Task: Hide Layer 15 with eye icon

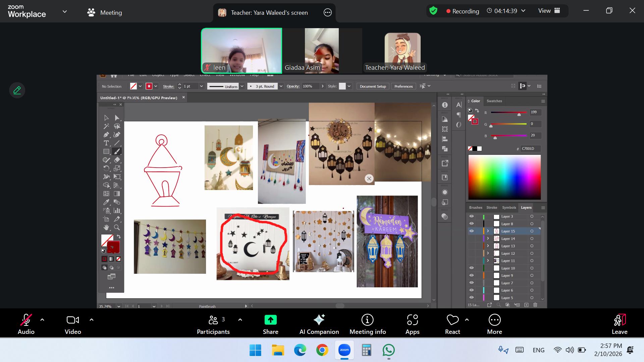Action: [x=471, y=231]
